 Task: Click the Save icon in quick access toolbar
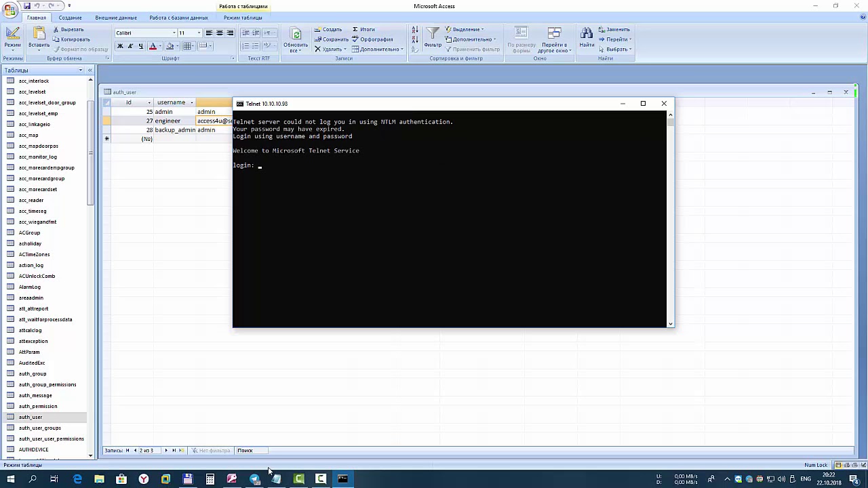(x=26, y=6)
